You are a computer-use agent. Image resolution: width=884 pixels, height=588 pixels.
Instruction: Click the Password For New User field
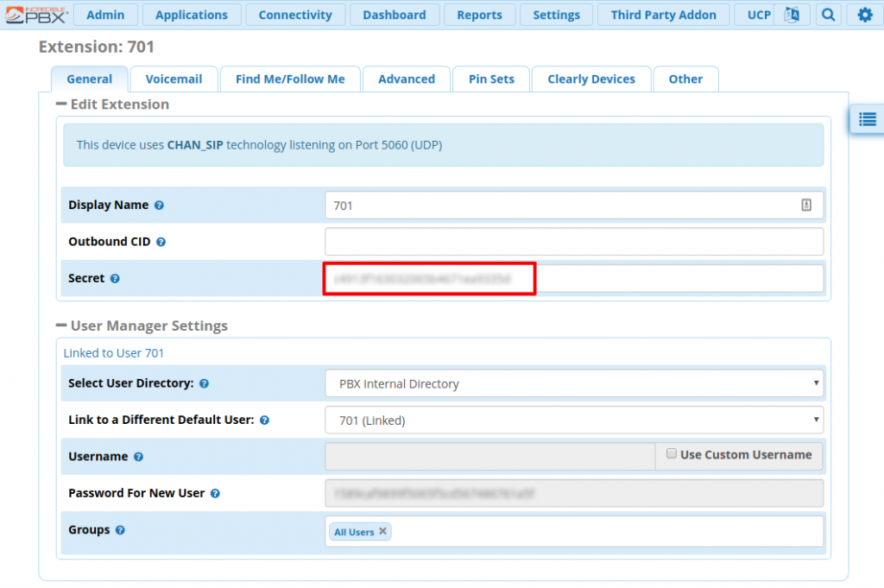coord(574,493)
